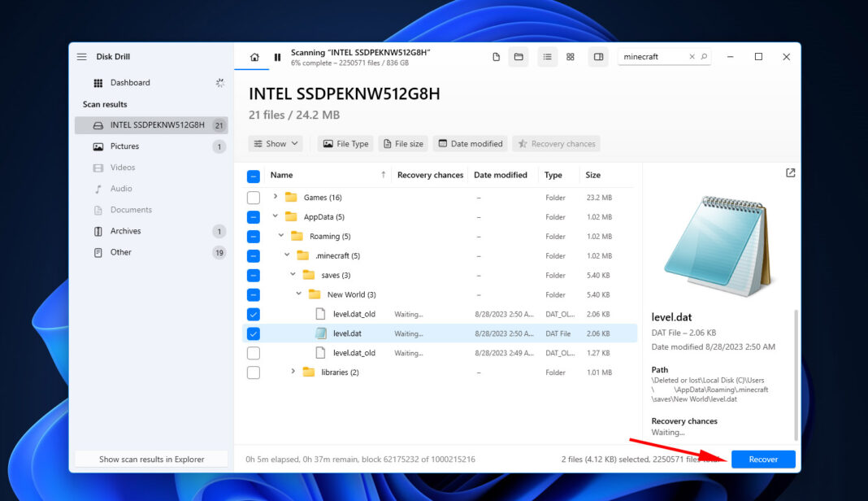Expand the libraries folder
Image resolution: width=868 pixels, height=501 pixels.
coord(293,372)
